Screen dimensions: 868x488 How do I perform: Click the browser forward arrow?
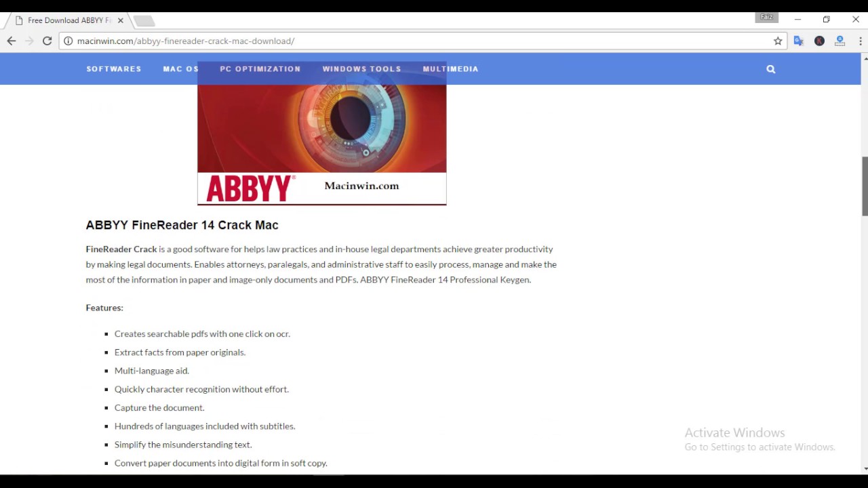[29, 41]
